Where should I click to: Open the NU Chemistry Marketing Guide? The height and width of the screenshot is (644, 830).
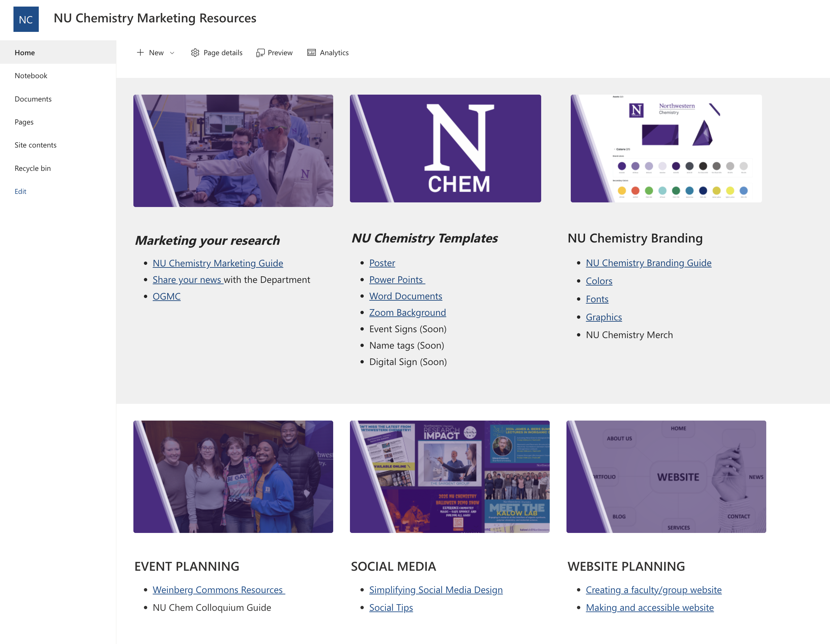pos(218,263)
